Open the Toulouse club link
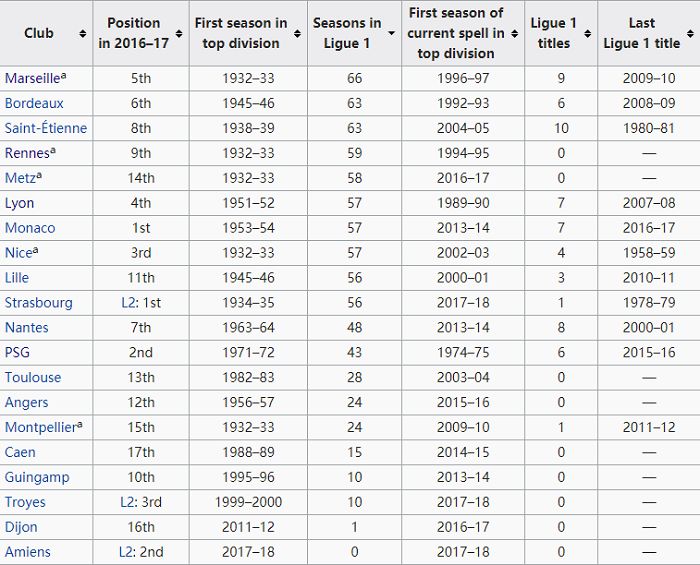 [33, 378]
